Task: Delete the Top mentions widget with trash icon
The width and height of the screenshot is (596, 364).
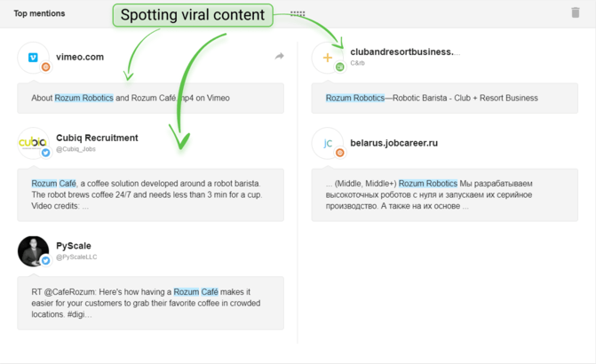Action: click(x=576, y=12)
